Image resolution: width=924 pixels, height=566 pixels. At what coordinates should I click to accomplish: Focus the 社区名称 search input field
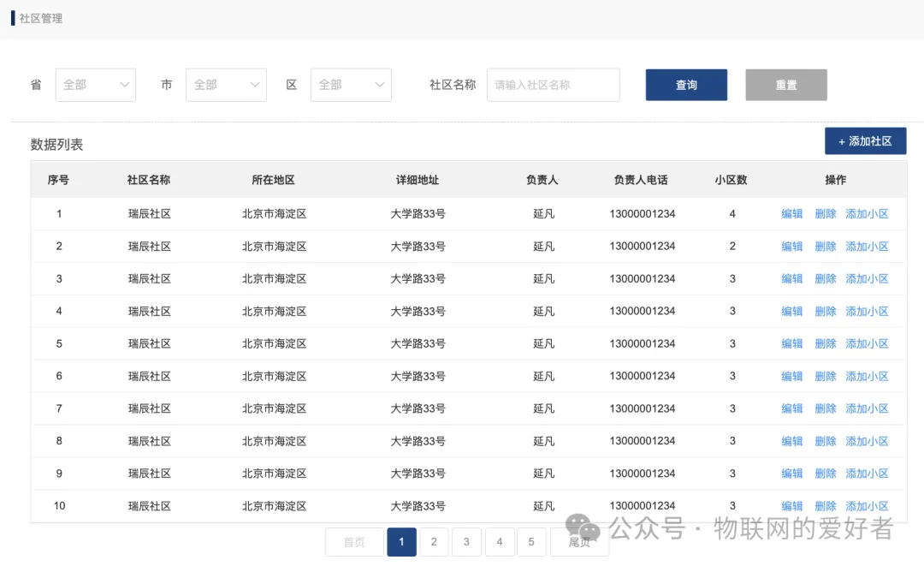(554, 85)
